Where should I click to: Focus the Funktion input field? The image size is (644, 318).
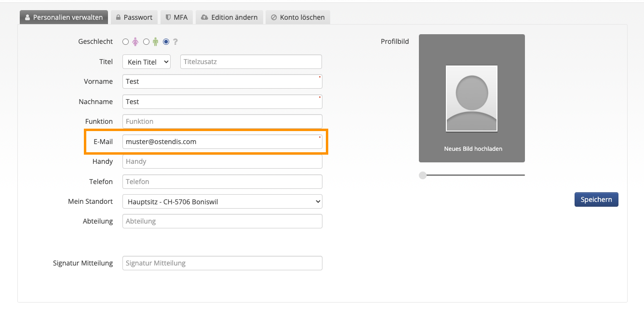click(222, 121)
